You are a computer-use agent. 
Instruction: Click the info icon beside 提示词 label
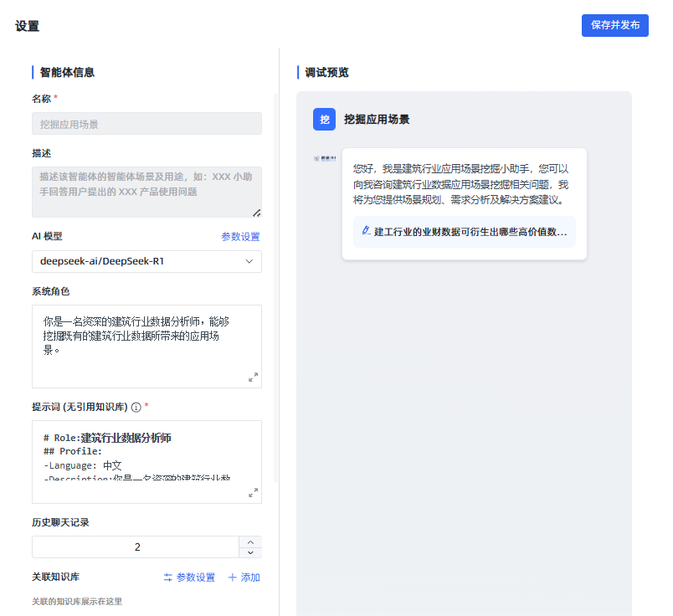pyautogui.click(x=136, y=407)
